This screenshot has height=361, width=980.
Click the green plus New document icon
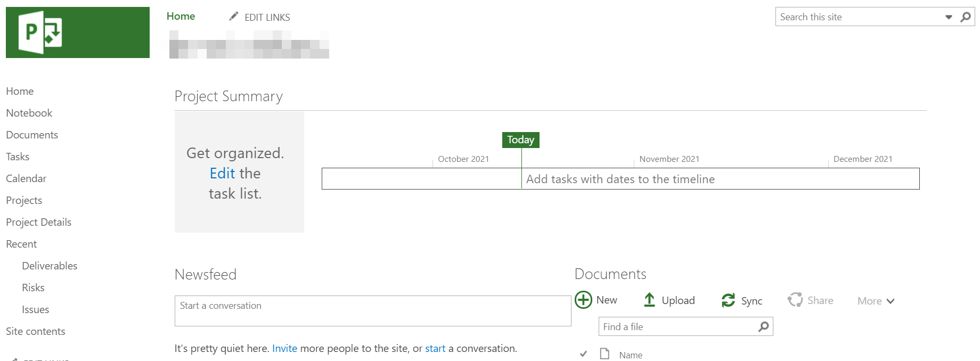[583, 300]
